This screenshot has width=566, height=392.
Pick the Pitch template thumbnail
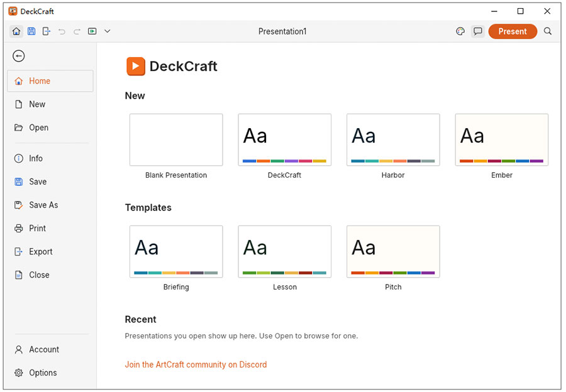(393, 252)
